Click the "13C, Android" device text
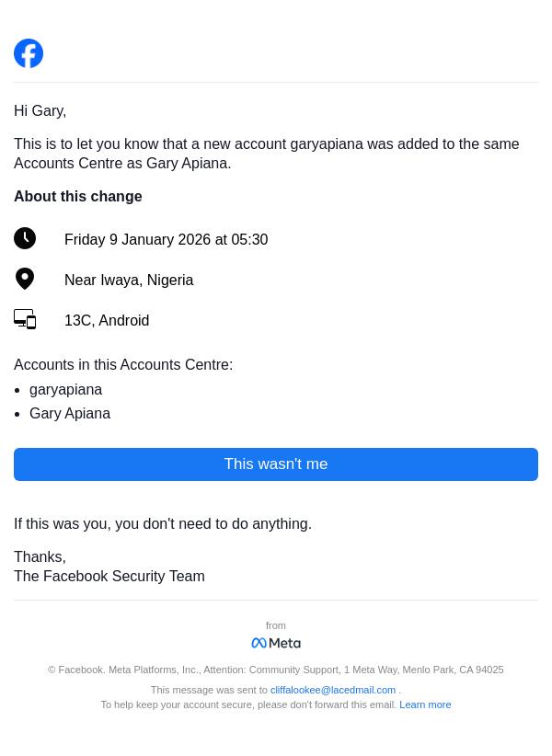 point(107,321)
